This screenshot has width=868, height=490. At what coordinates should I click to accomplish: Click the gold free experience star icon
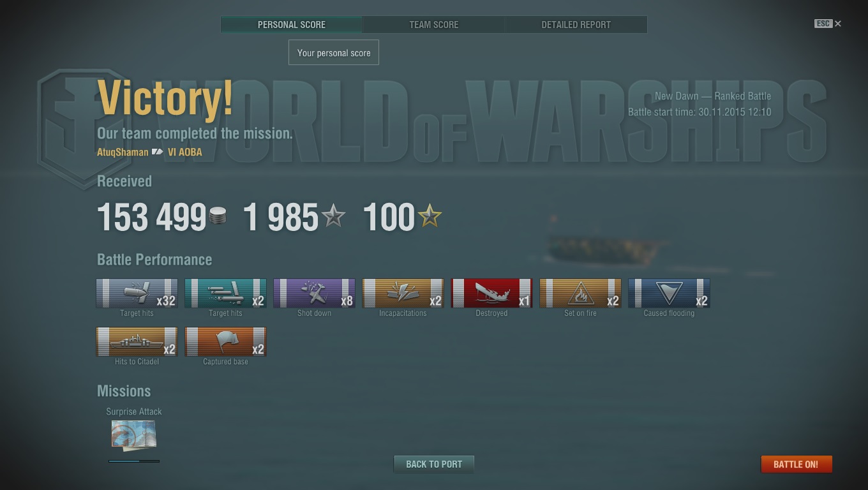(x=430, y=216)
